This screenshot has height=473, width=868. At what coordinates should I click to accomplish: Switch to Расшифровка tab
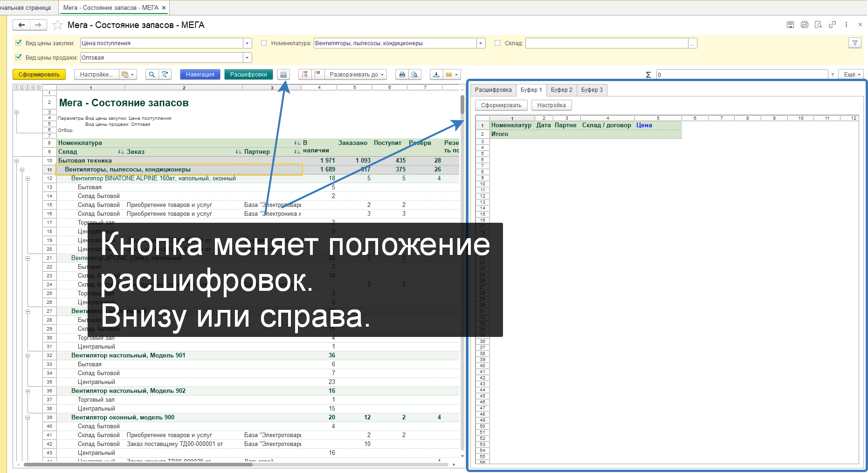(493, 90)
